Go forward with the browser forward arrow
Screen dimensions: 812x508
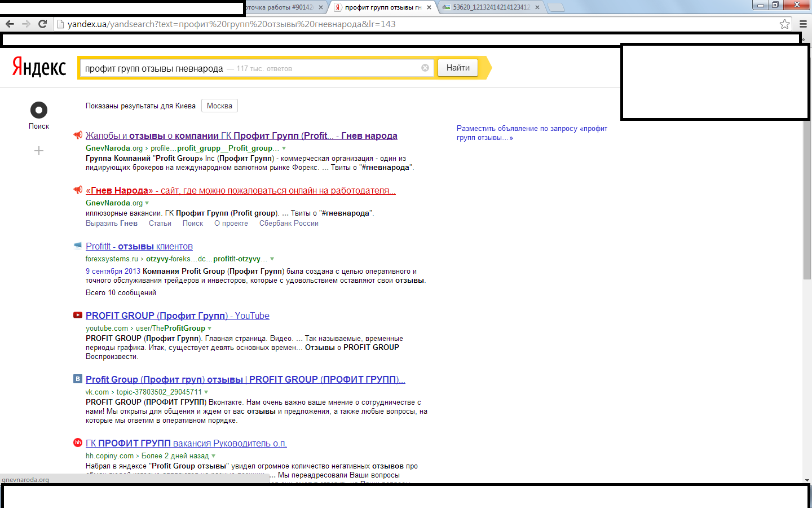point(26,24)
